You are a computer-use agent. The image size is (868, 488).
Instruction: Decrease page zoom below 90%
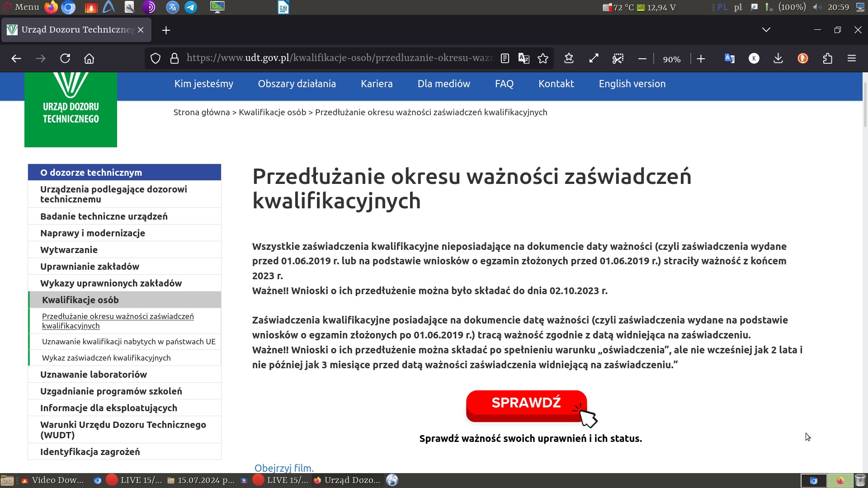pyautogui.click(x=642, y=58)
